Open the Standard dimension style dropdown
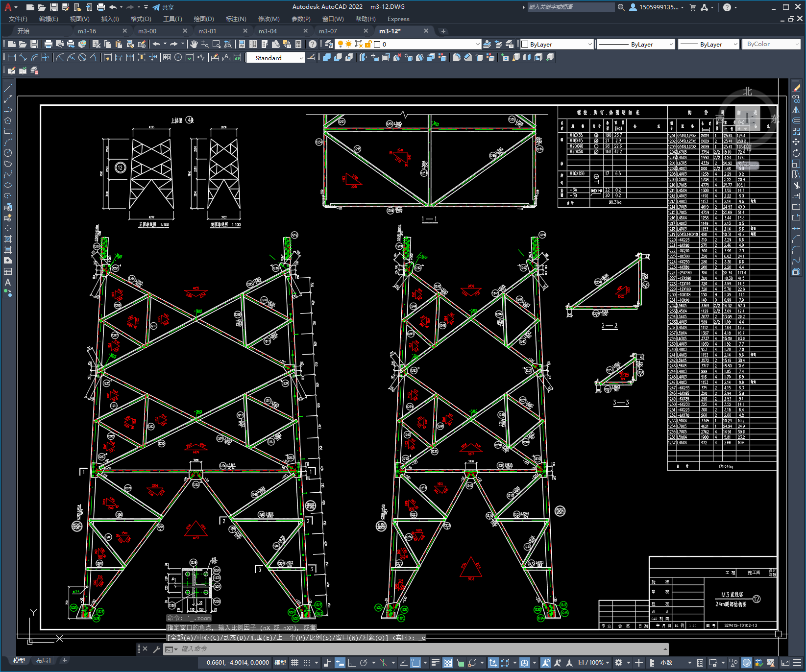Screen dimensions: 806x672 (x=275, y=58)
